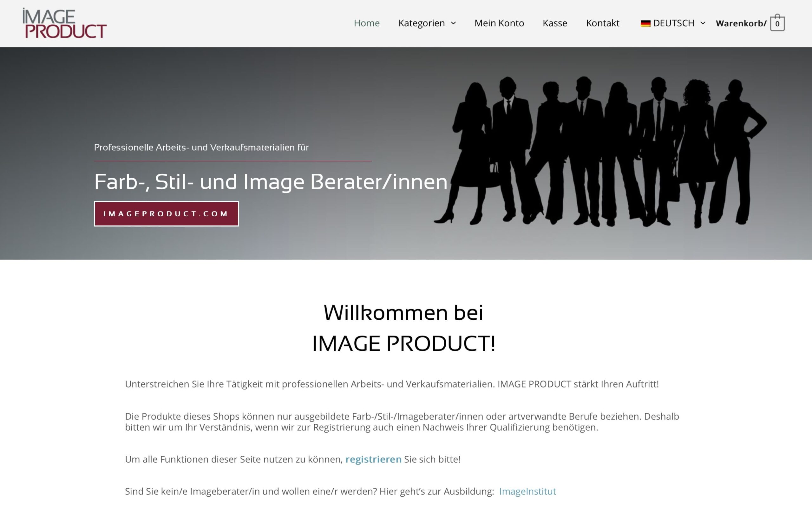Click the heading 'Farb-, Stil- und Image Berater/innen'
This screenshot has height=515, width=812.
pos(271,182)
